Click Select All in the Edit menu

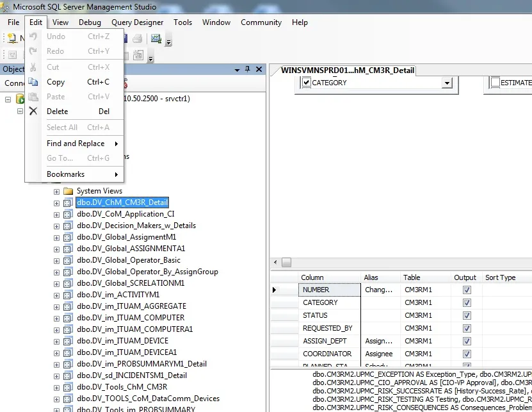click(x=62, y=127)
